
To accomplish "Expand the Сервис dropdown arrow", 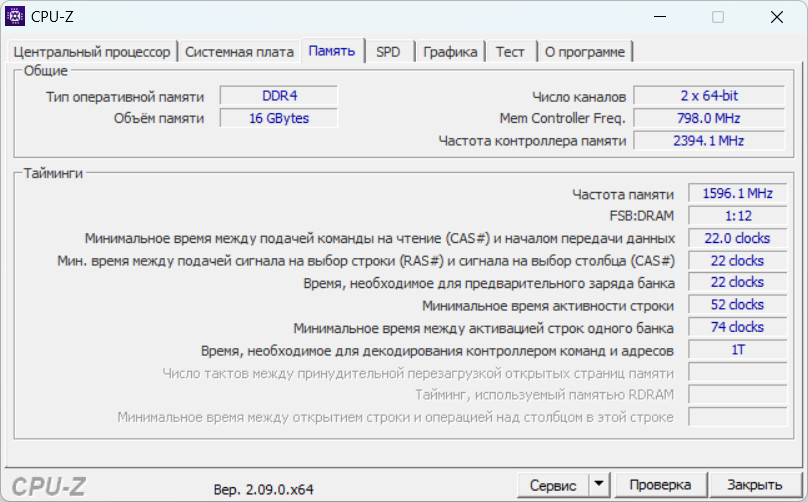I will pyautogui.click(x=599, y=484).
